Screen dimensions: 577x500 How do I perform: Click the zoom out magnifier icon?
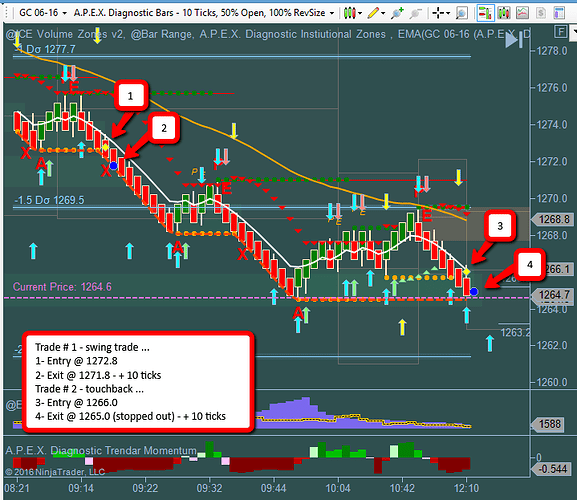click(415, 13)
